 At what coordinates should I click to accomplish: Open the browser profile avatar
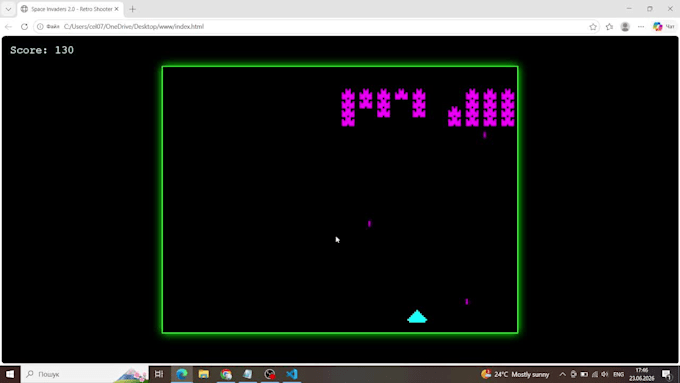pos(625,27)
